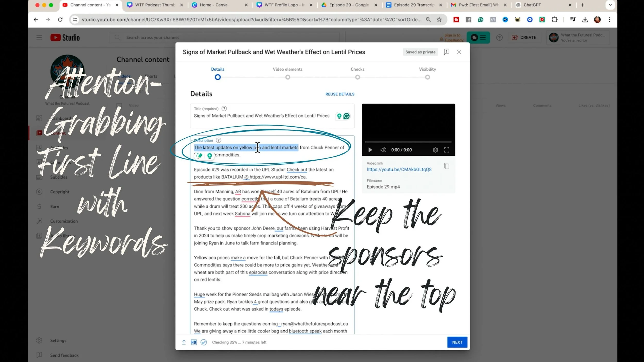Play the video preview
The width and height of the screenshot is (644, 362).
coord(370,150)
